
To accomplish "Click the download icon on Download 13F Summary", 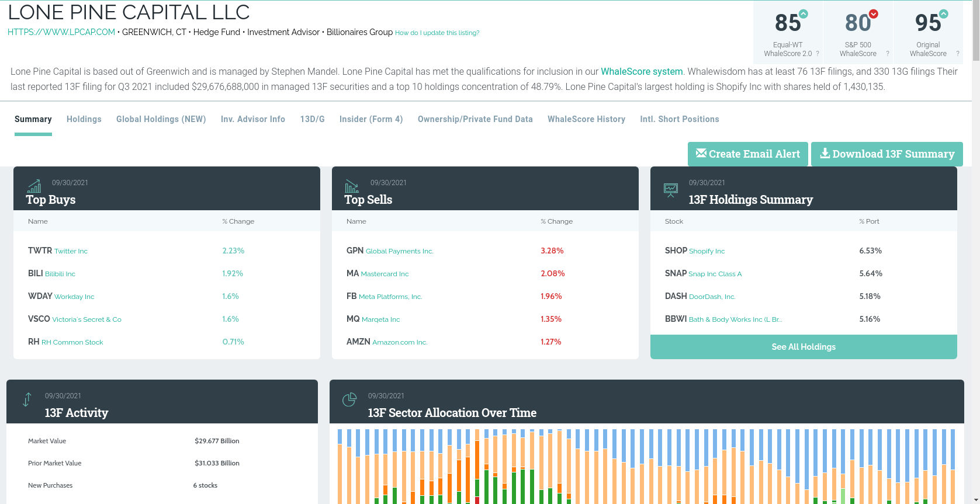I will (825, 153).
